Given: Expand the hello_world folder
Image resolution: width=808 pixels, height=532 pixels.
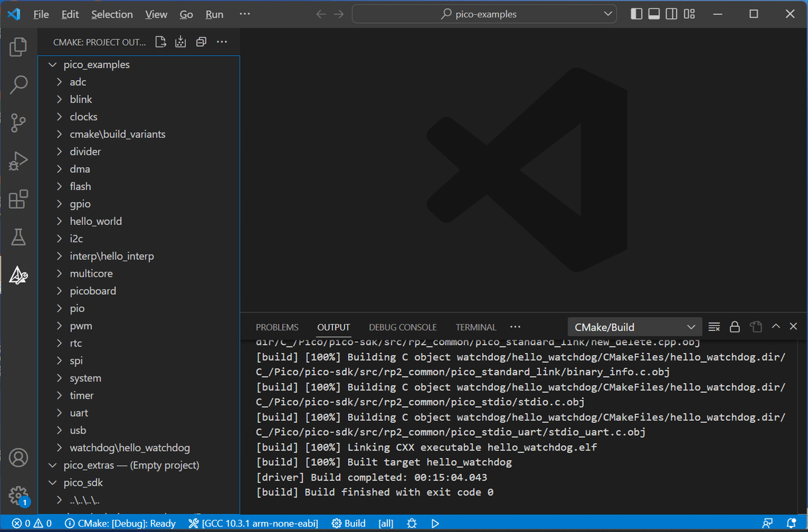Looking at the screenshot, I should click(59, 222).
